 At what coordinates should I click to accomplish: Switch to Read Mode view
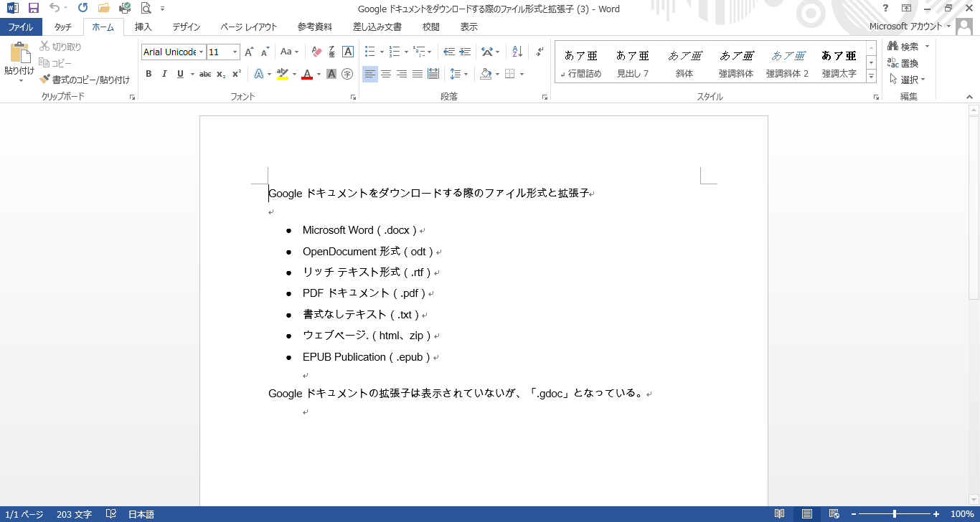(780, 514)
